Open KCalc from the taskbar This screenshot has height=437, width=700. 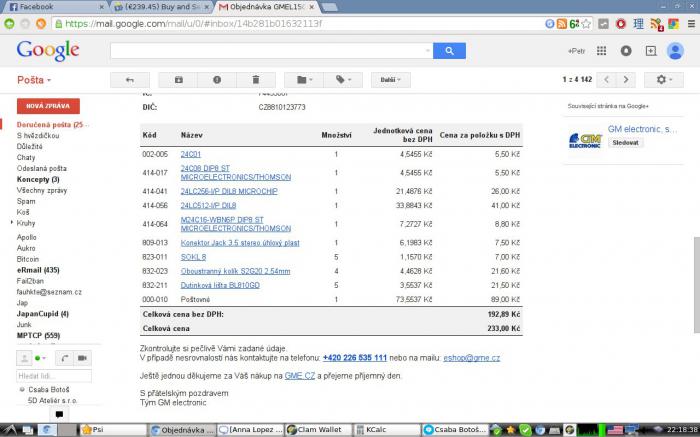(x=387, y=429)
